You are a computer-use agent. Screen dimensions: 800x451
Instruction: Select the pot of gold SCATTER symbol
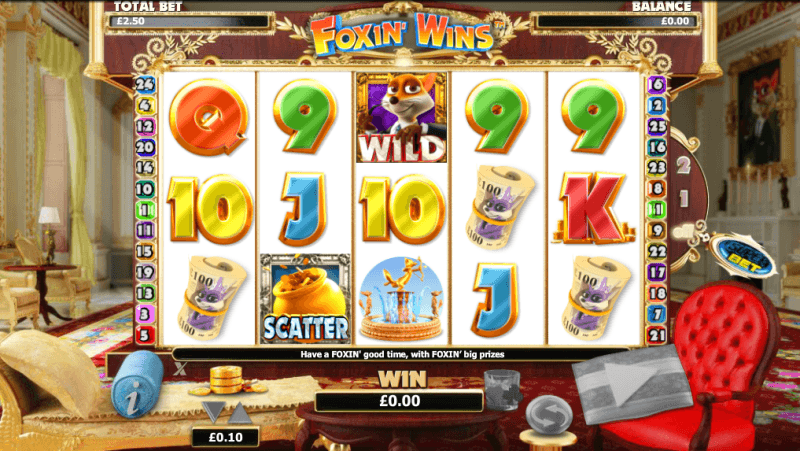tap(305, 298)
